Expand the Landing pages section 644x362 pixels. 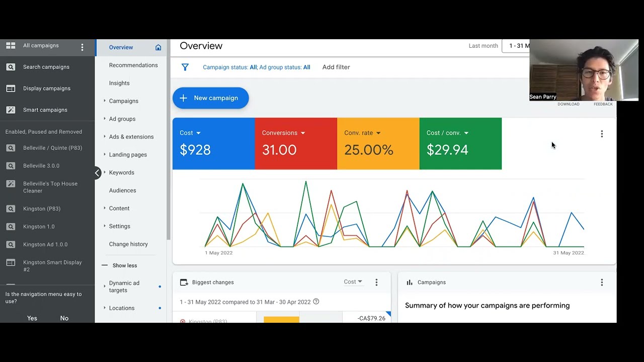point(105,154)
